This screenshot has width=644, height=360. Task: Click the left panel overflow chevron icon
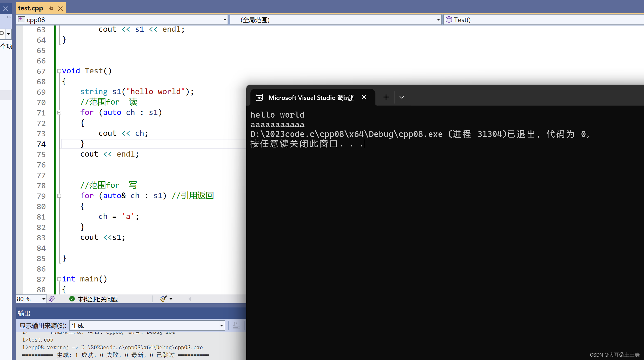coord(9,17)
